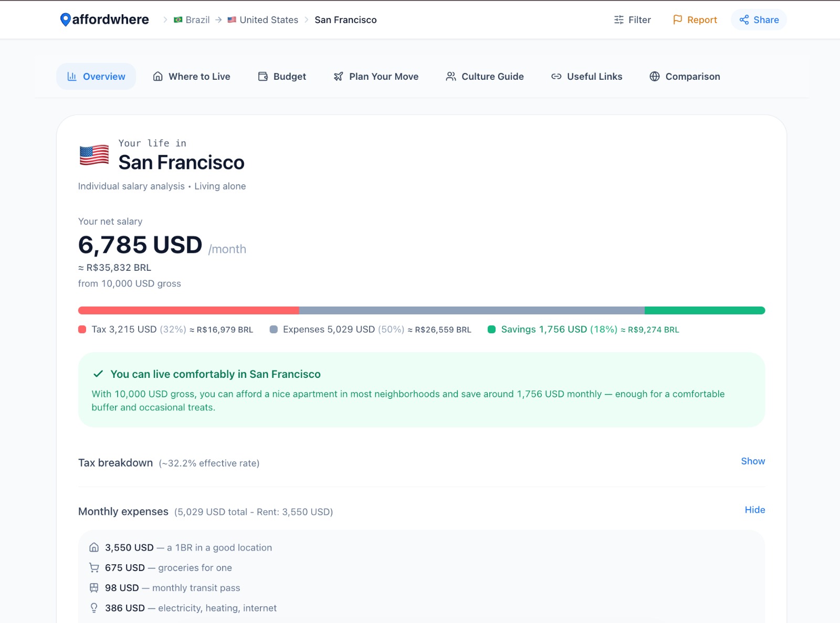Click the green Savings segment of the bar

click(705, 311)
